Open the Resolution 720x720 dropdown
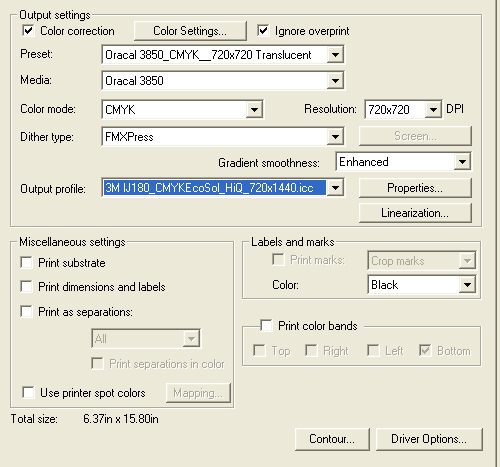Screen dimensions: 500x467 click(433, 109)
